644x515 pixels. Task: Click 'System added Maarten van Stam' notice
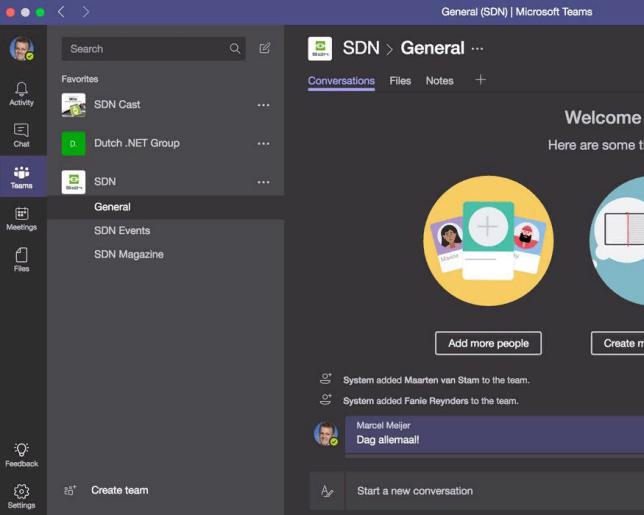pyautogui.click(x=436, y=380)
